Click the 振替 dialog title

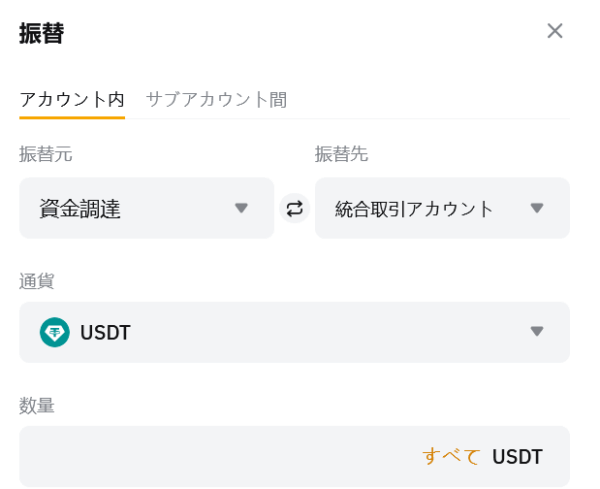(42, 33)
